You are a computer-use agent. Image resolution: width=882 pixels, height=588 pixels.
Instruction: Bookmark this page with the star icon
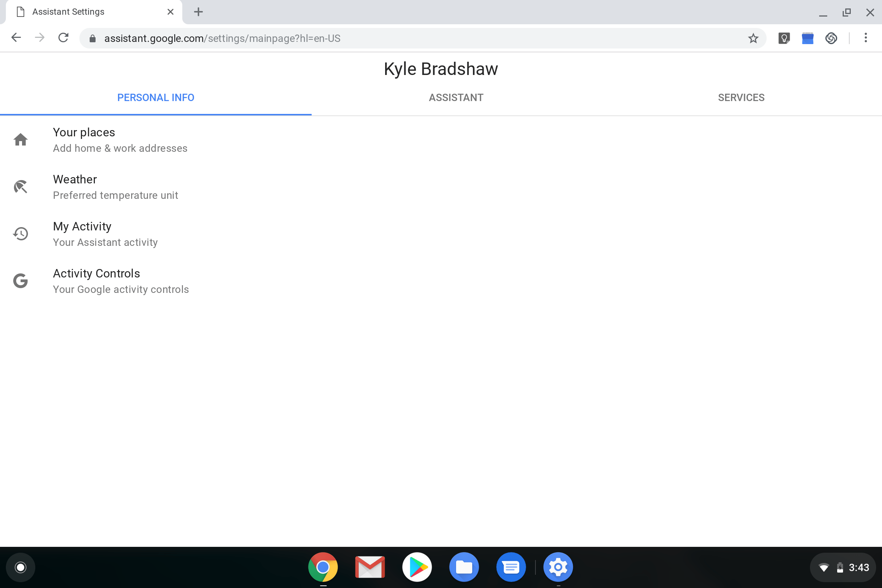click(x=753, y=38)
